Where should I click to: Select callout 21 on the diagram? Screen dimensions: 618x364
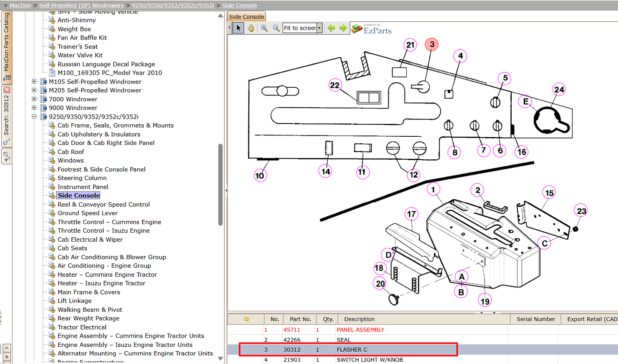coord(410,45)
